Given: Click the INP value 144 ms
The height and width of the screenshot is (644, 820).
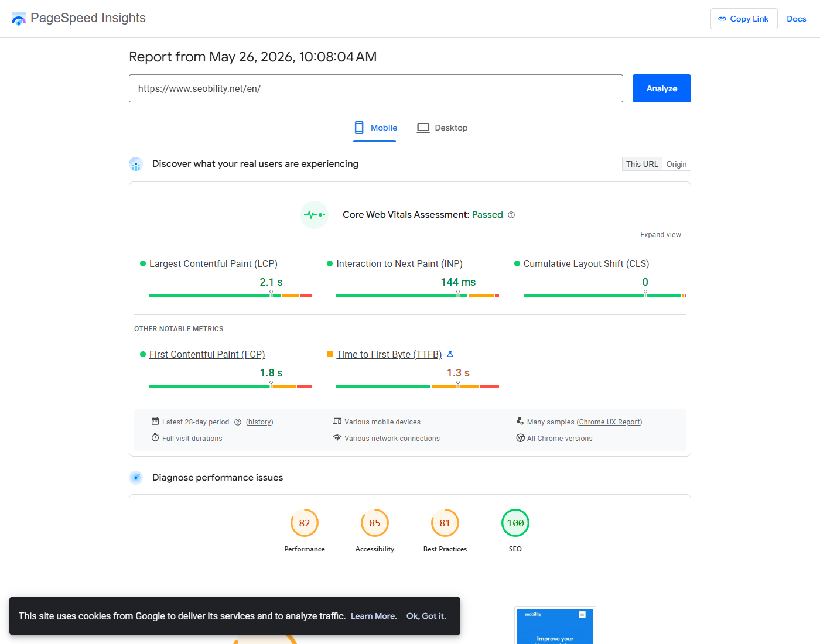Looking at the screenshot, I should 458,282.
